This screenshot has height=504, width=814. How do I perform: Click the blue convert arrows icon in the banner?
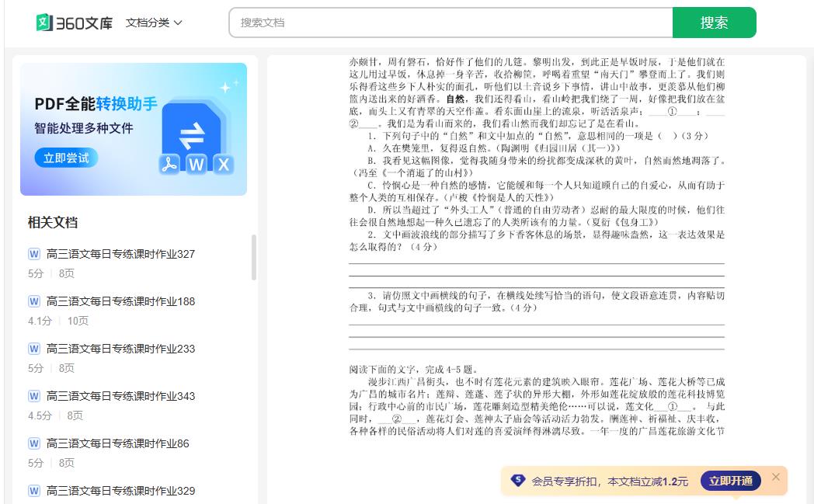(x=192, y=135)
